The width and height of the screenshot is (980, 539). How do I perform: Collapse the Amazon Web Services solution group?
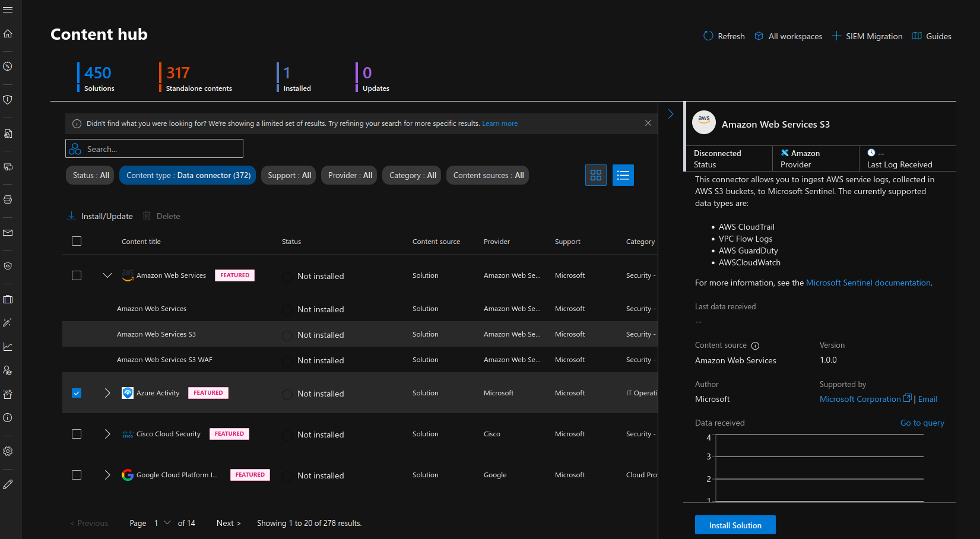click(x=107, y=275)
